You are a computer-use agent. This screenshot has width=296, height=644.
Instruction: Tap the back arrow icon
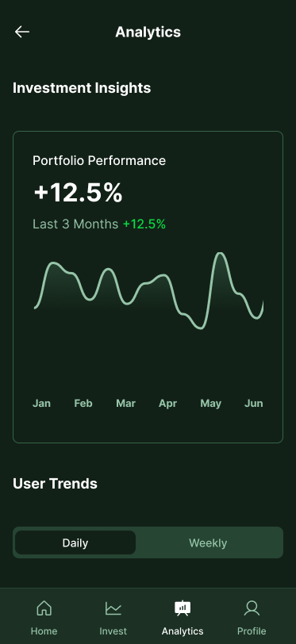coord(21,32)
